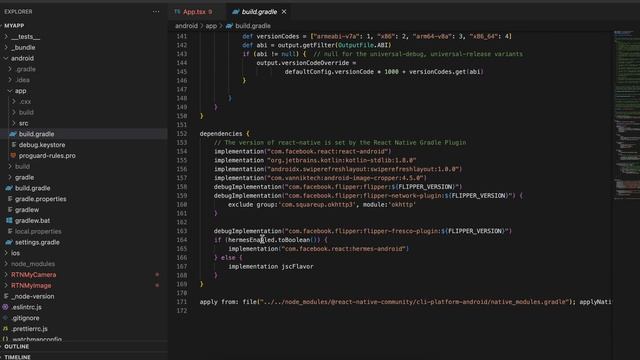Click settings.gradle file icon
The image size is (640, 360).
click(x=9, y=242)
